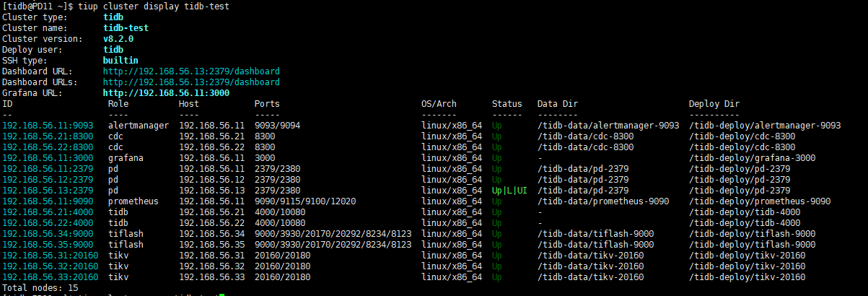Click the ID column header
868x296 pixels.
pos(7,104)
